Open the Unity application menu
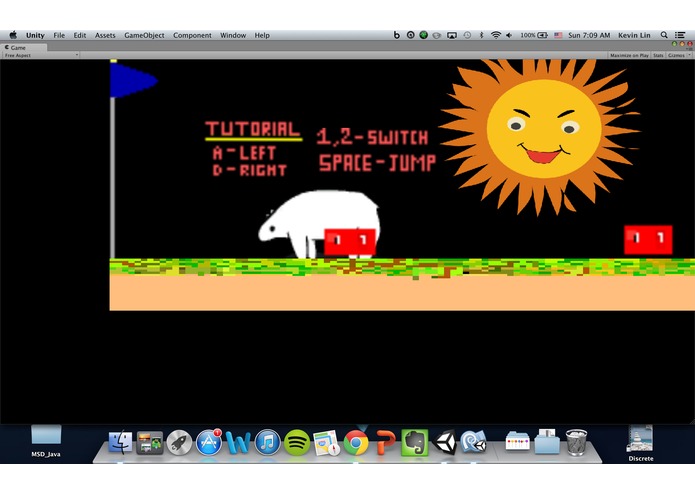 pyautogui.click(x=35, y=35)
